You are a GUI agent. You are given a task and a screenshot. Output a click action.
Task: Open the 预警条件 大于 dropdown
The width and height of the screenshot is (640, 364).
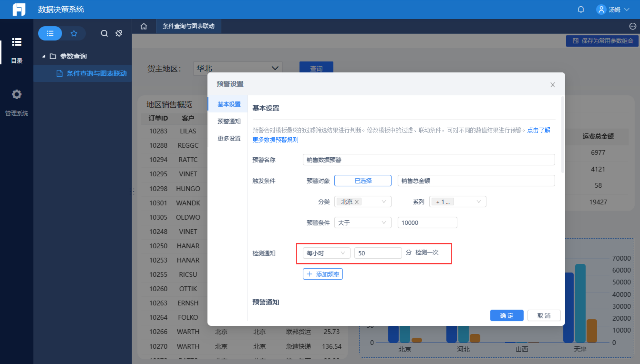pos(362,222)
